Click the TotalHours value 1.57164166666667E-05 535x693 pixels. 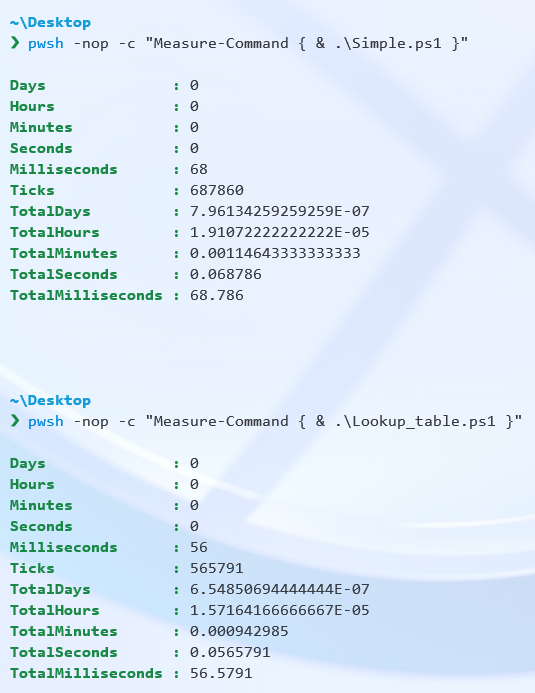[280, 610]
